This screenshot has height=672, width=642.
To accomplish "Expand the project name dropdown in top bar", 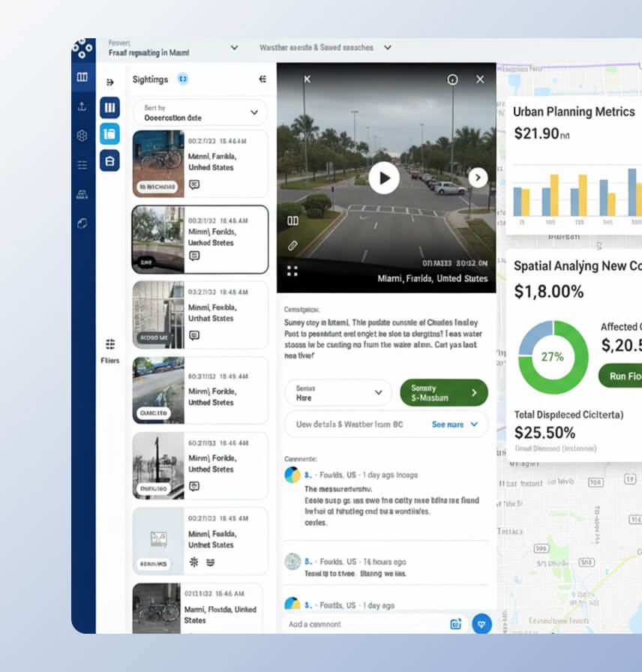I will pyautogui.click(x=234, y=48).
